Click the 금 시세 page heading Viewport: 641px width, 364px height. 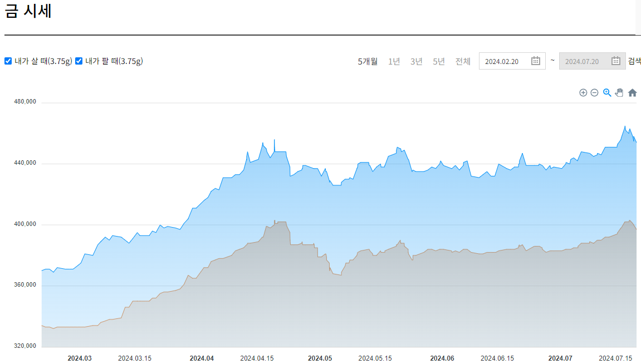coord(28,11)
